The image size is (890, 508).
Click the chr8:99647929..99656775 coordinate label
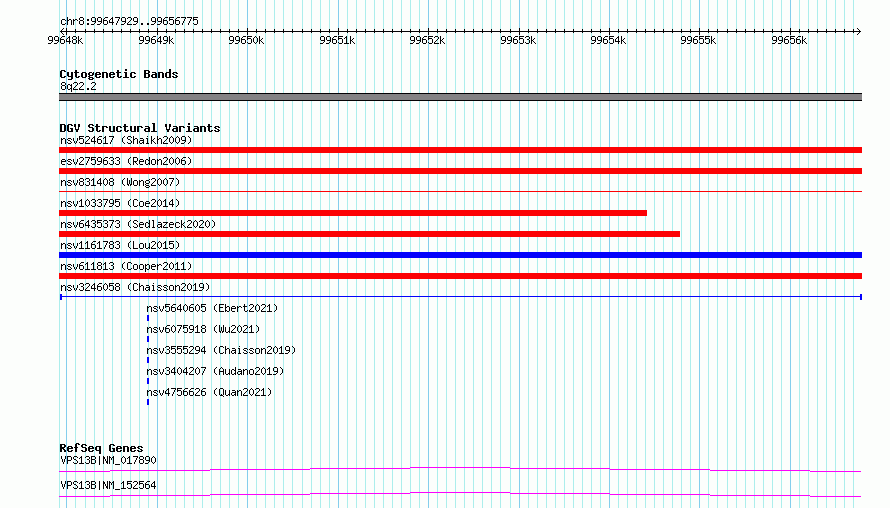(x=129, y=21)
